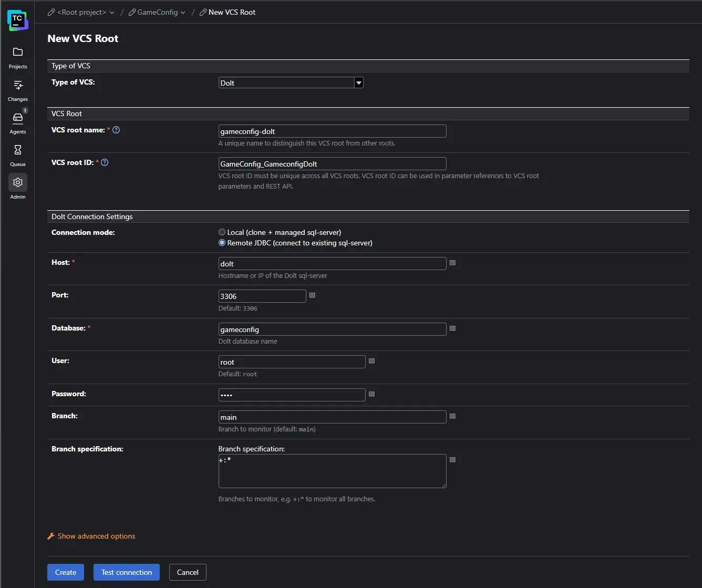Click the New VCS Root breadcrumb
Image resolution: width=702 pixels, height=588 pixels.
[232, 12]
